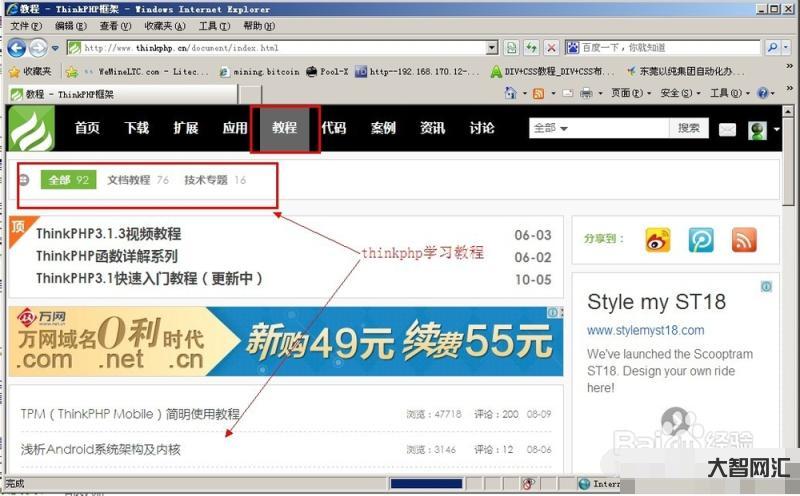800x496 pixels.
Task: Open 收藏夹(A) menu
Action: tap(165, 26)
